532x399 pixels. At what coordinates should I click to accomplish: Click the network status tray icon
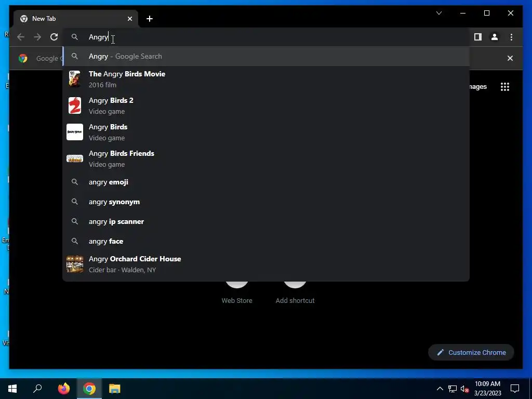click(453, 389)
